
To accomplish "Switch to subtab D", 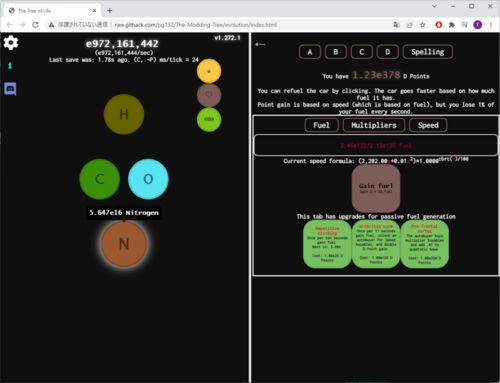I will point(387,52).
